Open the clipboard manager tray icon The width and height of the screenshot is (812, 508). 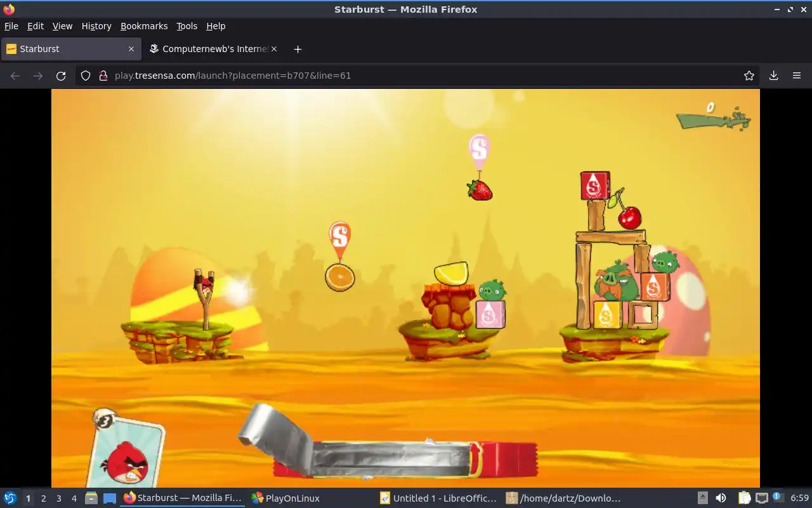coord(744,498)
